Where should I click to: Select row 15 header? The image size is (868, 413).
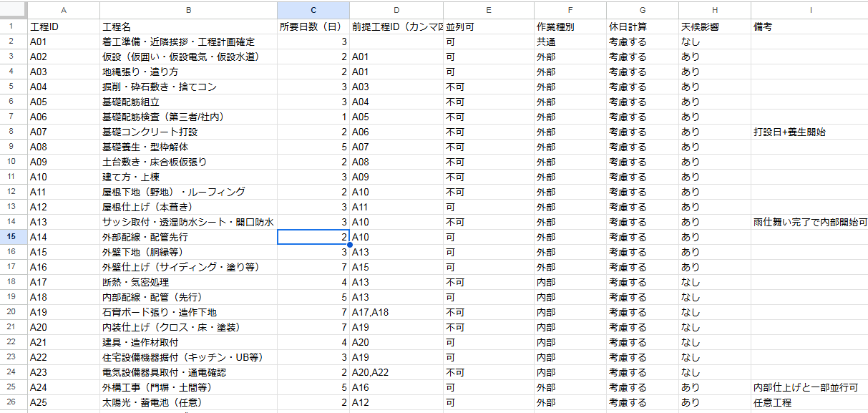click(x=14, y=237)
